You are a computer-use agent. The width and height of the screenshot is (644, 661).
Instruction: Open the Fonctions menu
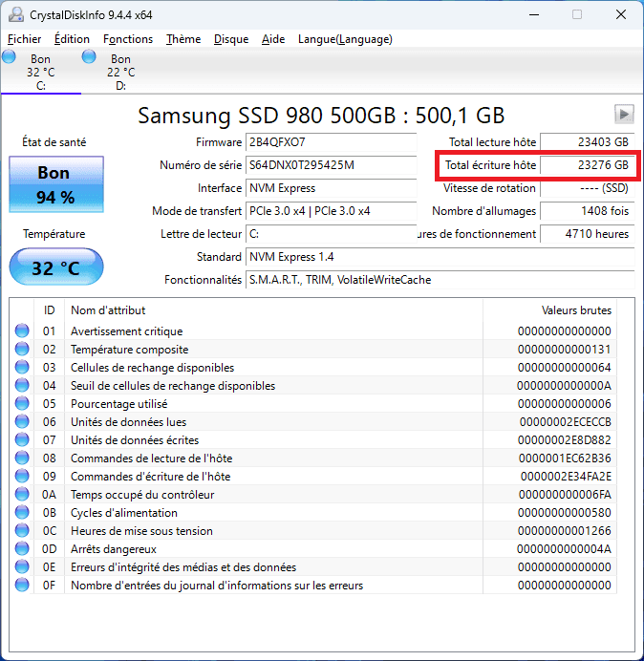click(128, 39)
